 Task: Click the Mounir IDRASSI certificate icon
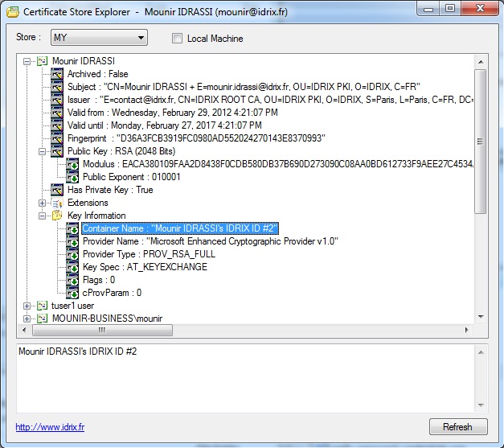tap(42, 61)
